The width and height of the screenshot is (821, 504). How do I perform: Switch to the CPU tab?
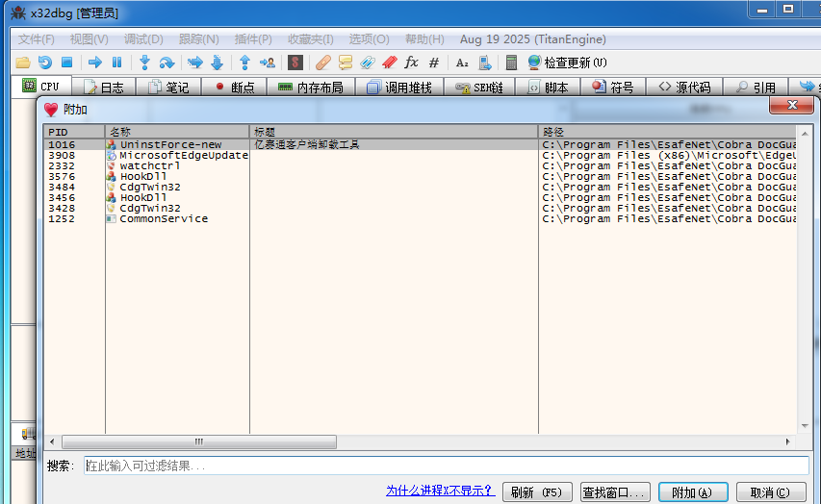click(x=40, y=87)
